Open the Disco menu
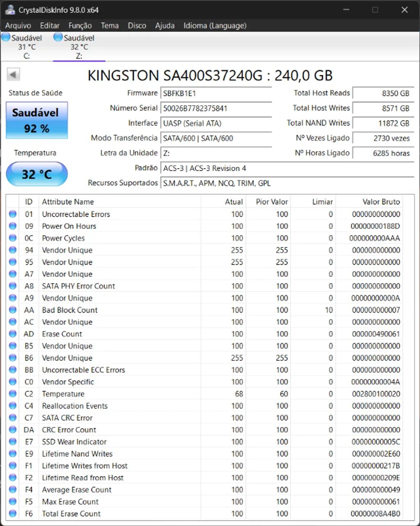This screenshot has width=420, height=526. coord(137,25)
